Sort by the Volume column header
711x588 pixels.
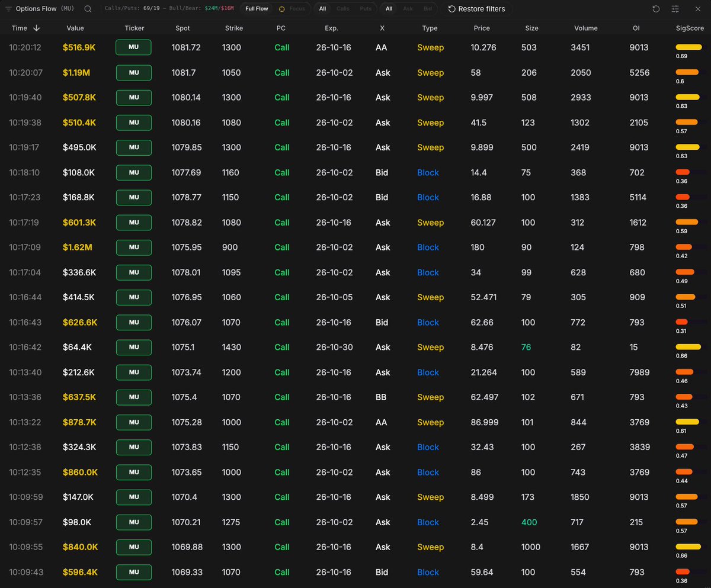[x=586, y=28]
